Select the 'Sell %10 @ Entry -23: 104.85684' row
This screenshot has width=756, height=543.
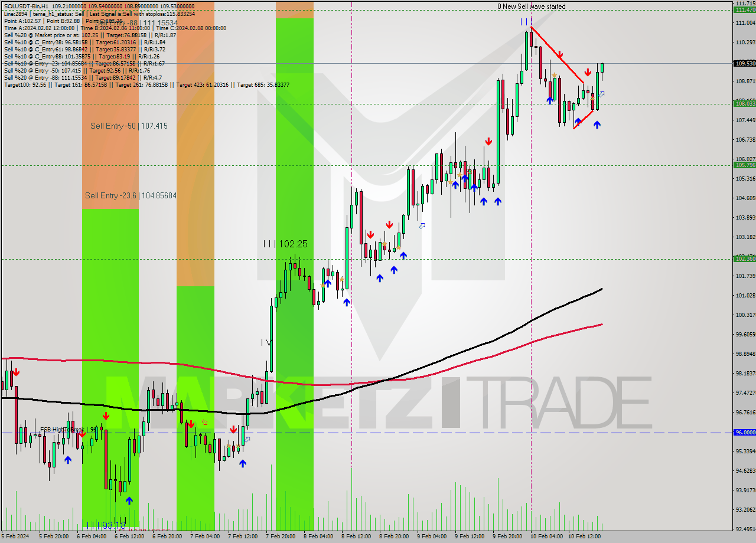(84, 63)
